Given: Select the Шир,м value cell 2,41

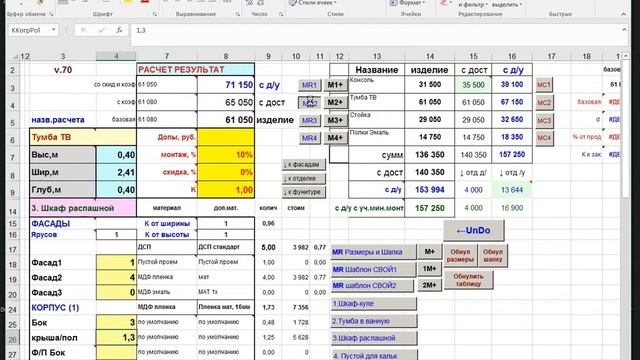Looking at the screenshot, I should point(116,173).
